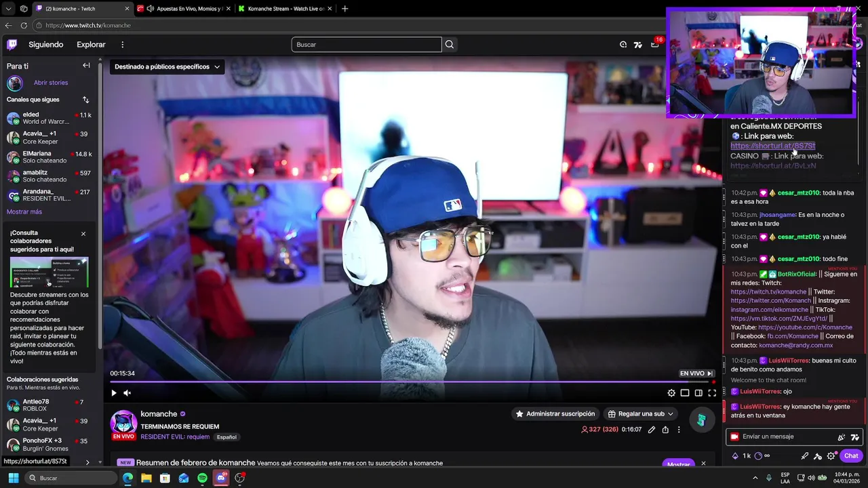
Task: Collapse the Para ti sidebar
Action: pyautogui.click(x=86, y=66)
